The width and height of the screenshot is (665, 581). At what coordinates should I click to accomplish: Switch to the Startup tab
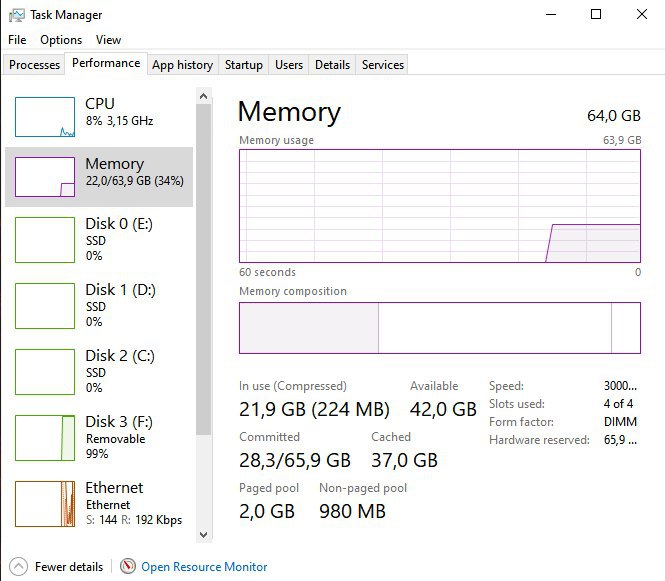(243, 65)
